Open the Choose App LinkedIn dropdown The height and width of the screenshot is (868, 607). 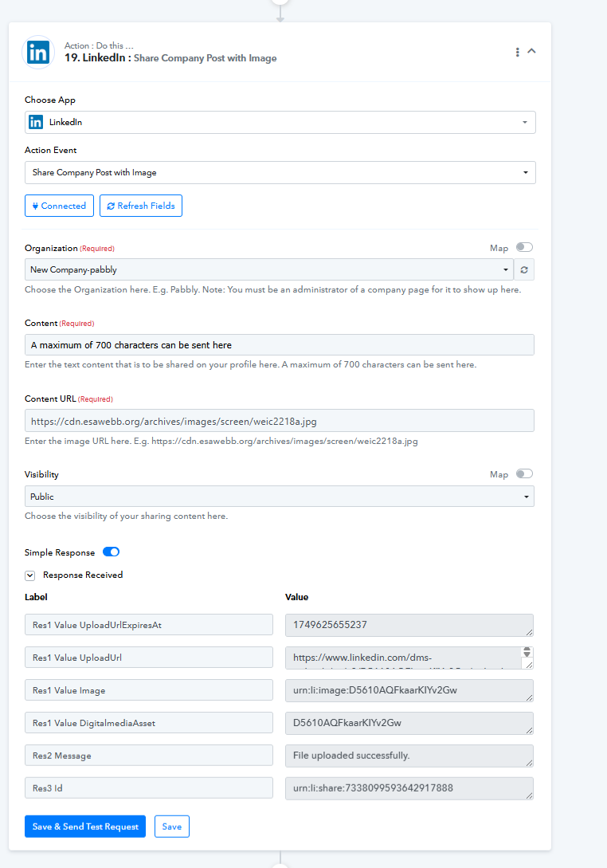point(280,122)
